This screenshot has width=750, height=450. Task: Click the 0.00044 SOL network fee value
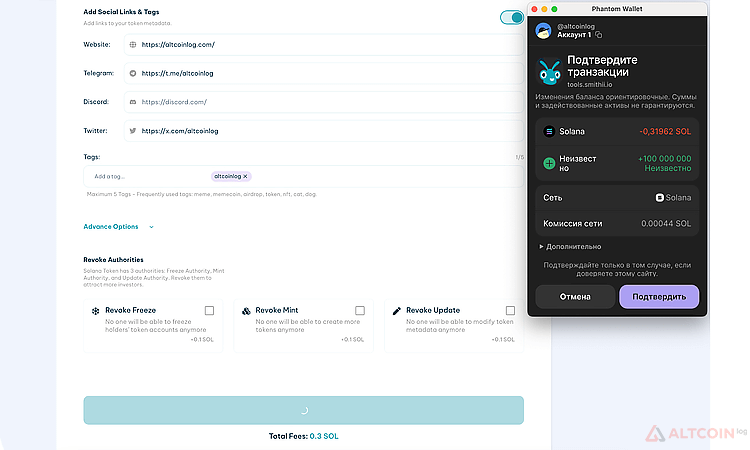pyautogui.click(x=666, y=223)
